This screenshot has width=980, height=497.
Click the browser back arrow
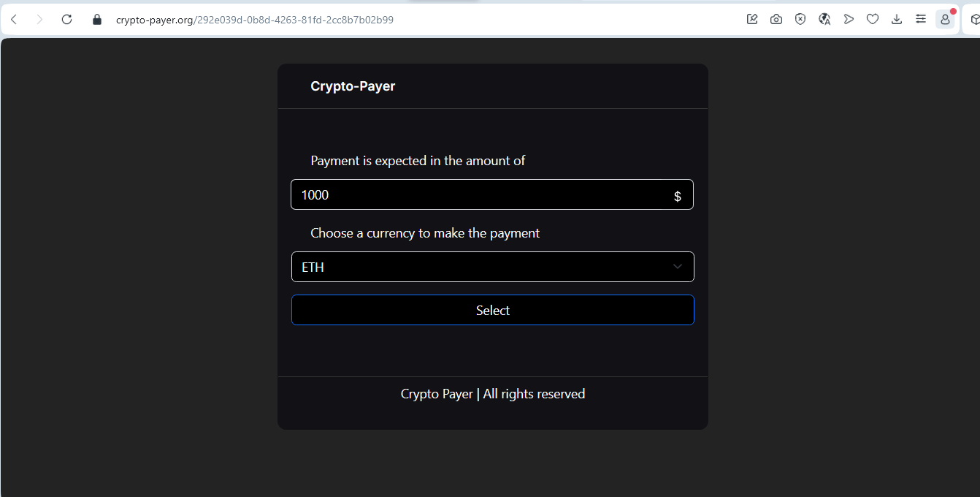[14, 20]
